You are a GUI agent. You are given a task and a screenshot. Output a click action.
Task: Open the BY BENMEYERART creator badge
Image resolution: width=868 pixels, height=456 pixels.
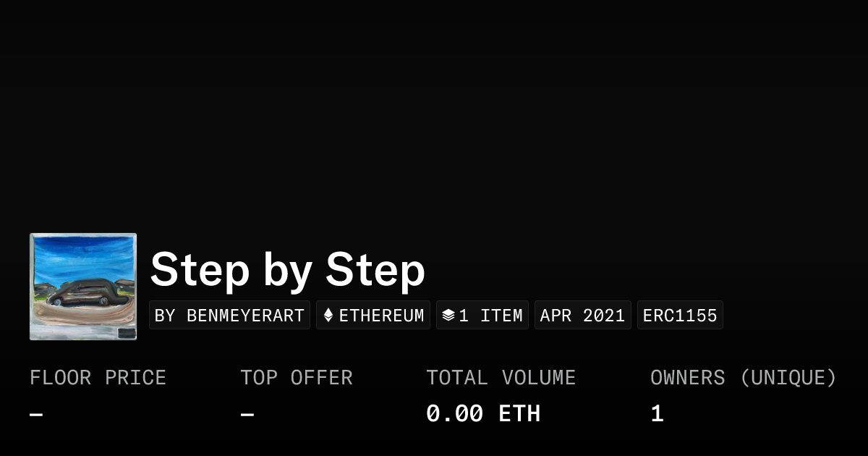[x=229, y=316]
